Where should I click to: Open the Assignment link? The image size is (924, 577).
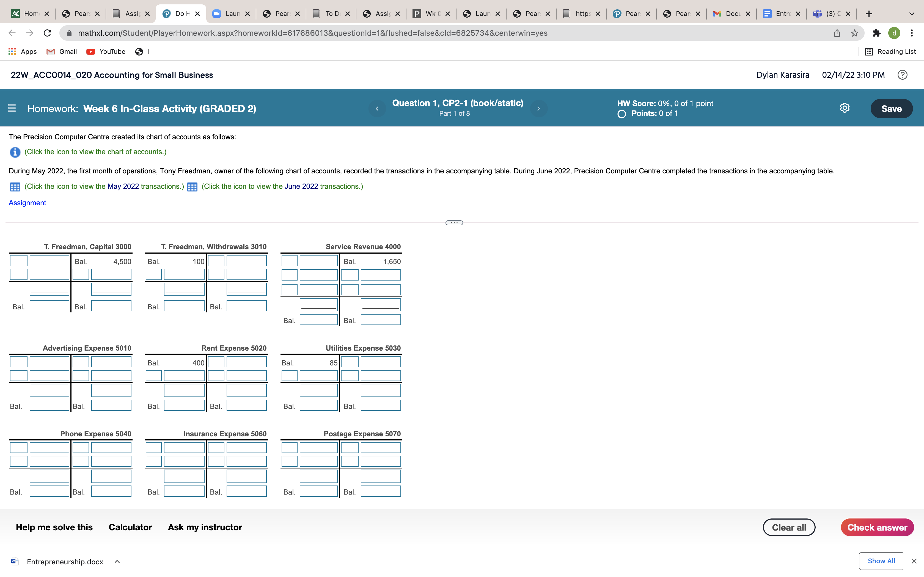pos(28,203)
